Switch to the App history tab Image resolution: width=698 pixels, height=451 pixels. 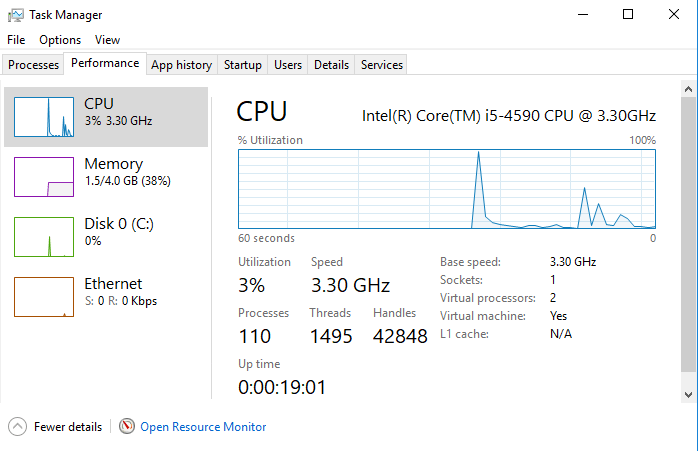coord(181,65)
